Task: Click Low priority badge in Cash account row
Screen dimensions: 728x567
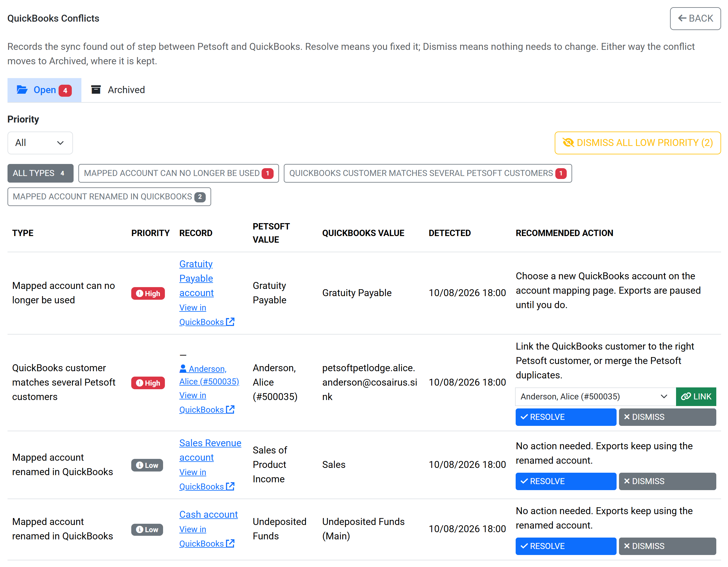Action: coord(147,529)
